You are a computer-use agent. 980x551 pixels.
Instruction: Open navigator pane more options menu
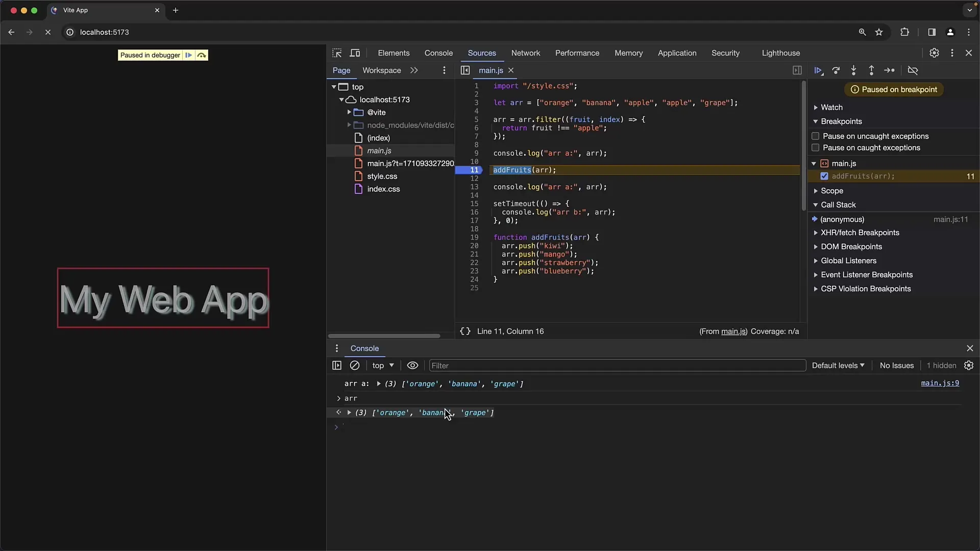444,70
